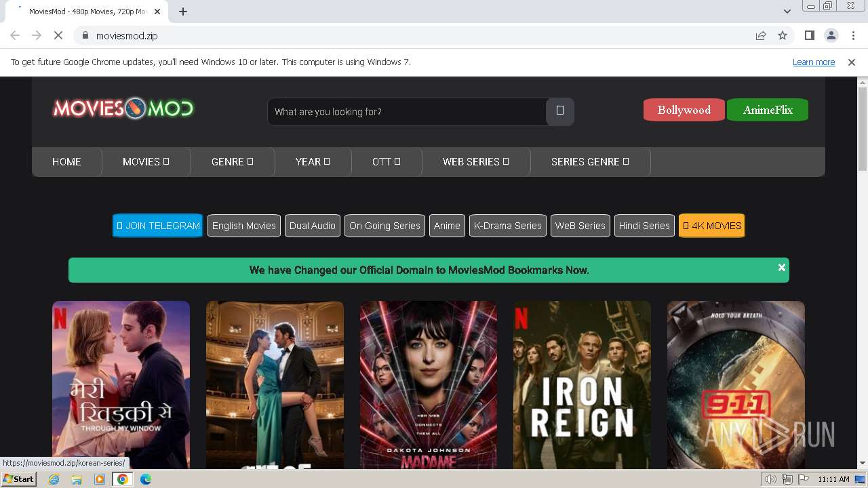Open Anime category
The height and width of the screenshot is (488, 868).
tap(447, 226)
